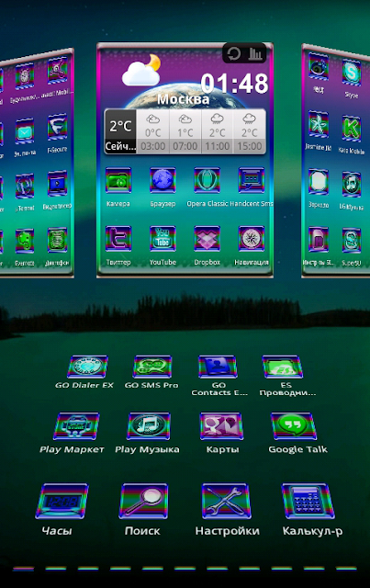Tap the cloud and moon weather icon
This screenshot has height=588, width=370.
141,70
